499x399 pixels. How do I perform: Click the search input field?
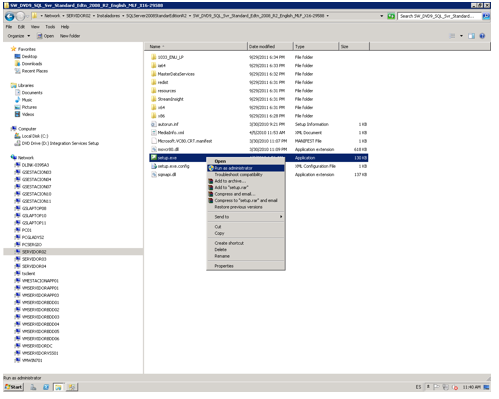439,16
